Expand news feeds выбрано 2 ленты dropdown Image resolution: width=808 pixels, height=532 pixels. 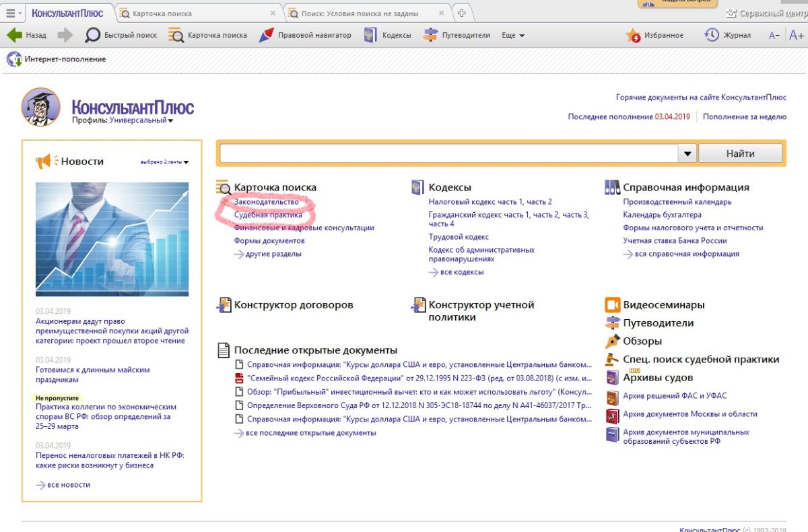click(x=165, y=162)
